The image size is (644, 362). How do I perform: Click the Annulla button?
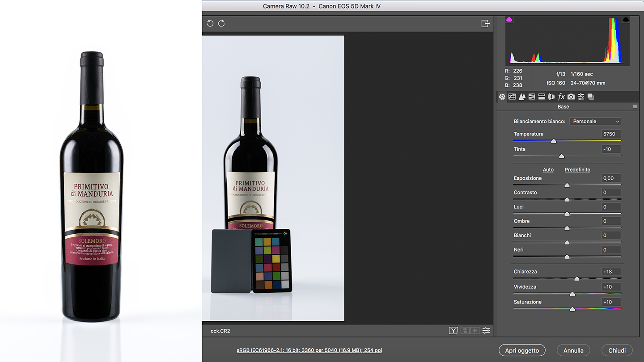[573, 350]
